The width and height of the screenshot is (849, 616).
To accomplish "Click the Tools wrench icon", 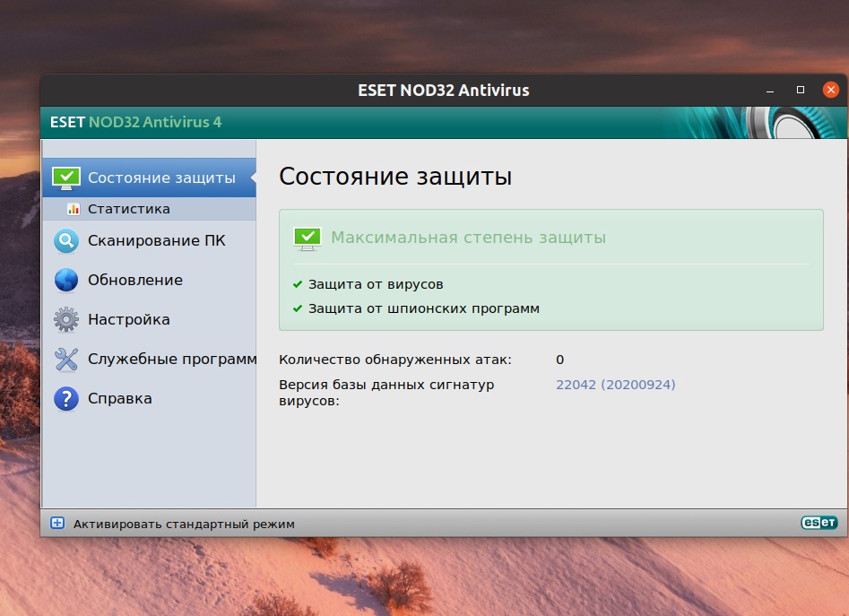I will [x=66, y=360].
